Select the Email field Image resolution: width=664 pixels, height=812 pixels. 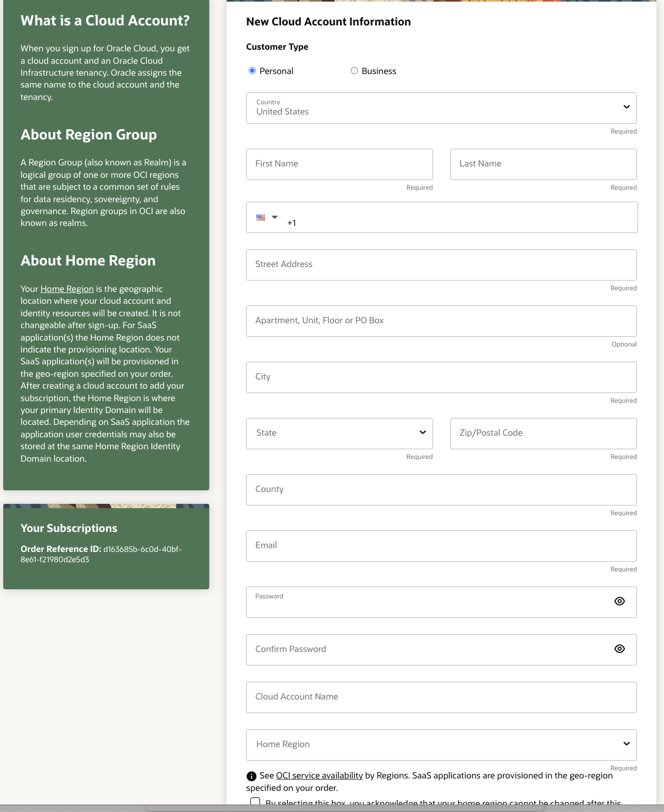coord(441,545)
